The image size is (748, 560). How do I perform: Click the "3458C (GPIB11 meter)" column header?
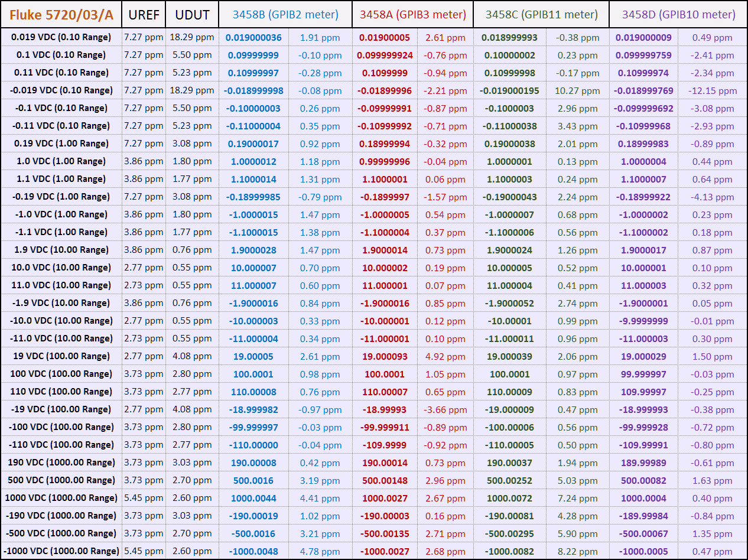[541, 14]
